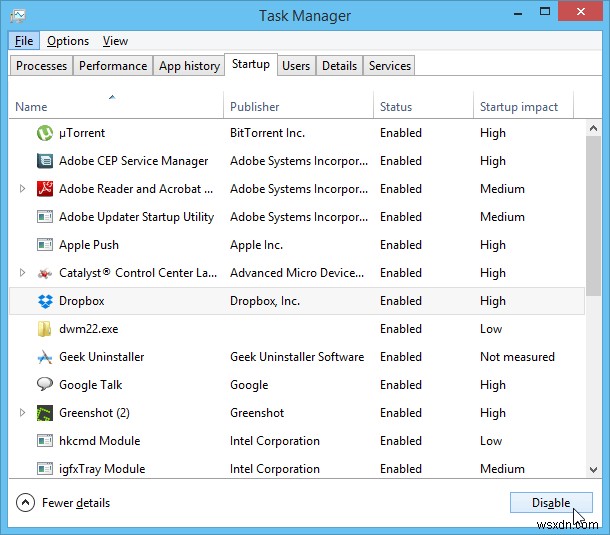Click the igfxTray Module icon
The width and height of the screenshot is (610, 535).
(x=45, y=469)
